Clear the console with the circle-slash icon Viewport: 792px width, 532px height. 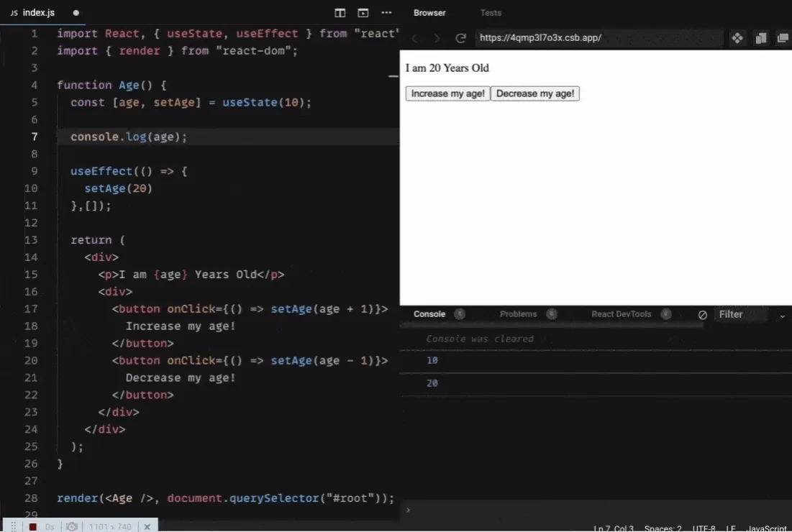[x=703, y=315]
